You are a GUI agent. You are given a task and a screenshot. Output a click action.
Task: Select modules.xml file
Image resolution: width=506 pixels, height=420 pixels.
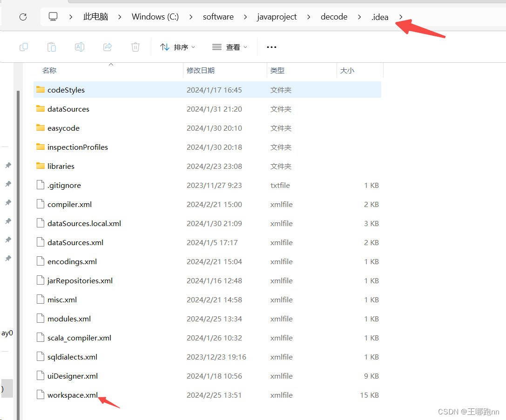pyautogui.click(x=207, y=319)
